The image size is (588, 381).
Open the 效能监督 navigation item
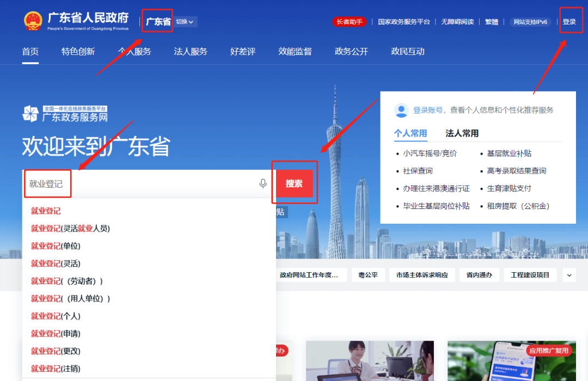pyautogui.click(x=295, y=51)
